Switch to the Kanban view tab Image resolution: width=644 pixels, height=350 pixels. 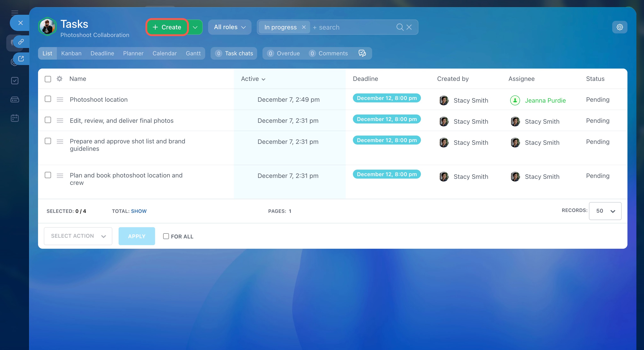point(71,53)
